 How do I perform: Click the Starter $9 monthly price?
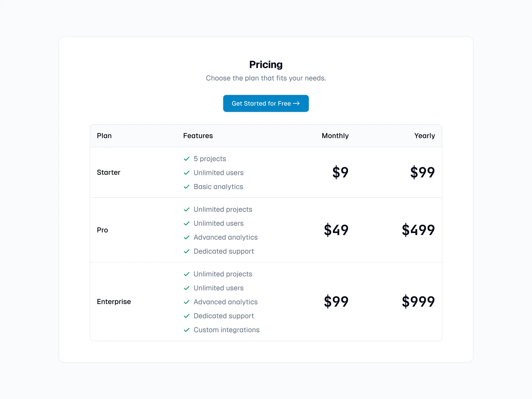[x=340, y=172]
